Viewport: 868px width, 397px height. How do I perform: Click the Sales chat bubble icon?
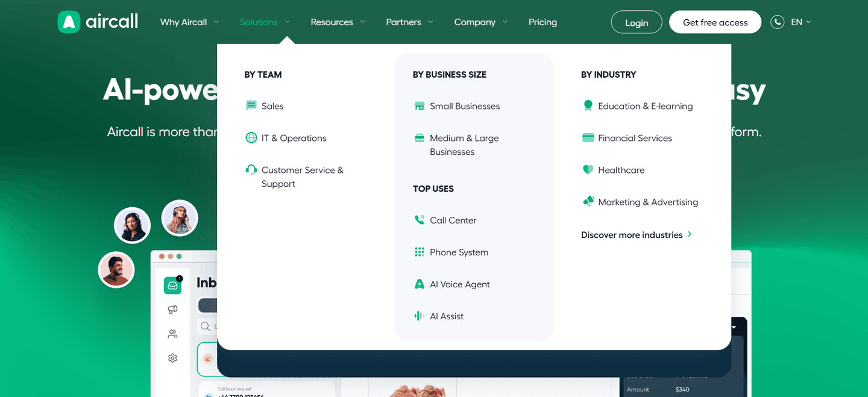point(251,105)
